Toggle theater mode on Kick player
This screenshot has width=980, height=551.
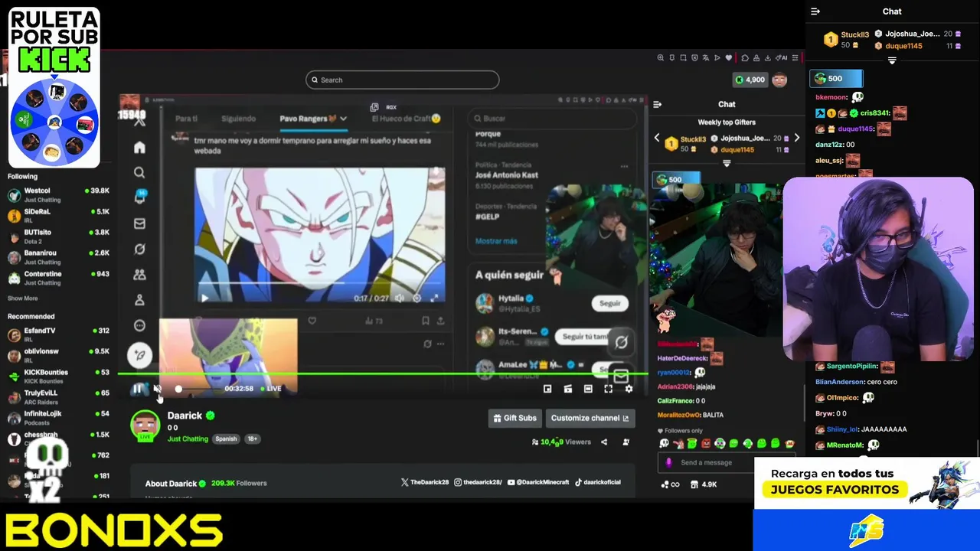coord(588,389)
